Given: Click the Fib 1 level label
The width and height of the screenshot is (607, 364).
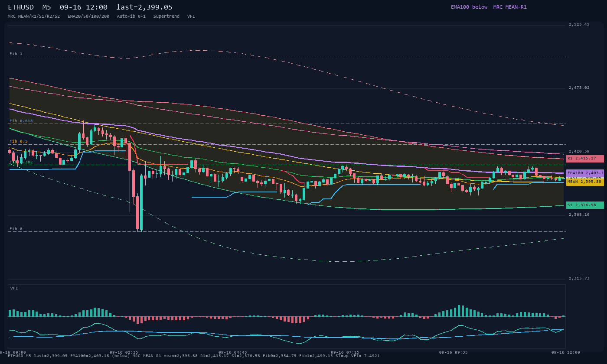Looking at the screenshot, I should point(16,54).
